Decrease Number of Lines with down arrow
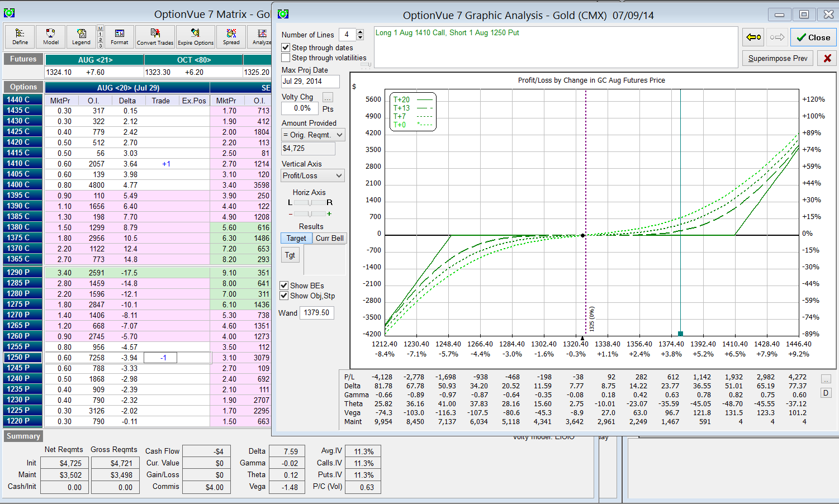Image resolution: width=839 pixels, height=504 pixels. [360, 38]
